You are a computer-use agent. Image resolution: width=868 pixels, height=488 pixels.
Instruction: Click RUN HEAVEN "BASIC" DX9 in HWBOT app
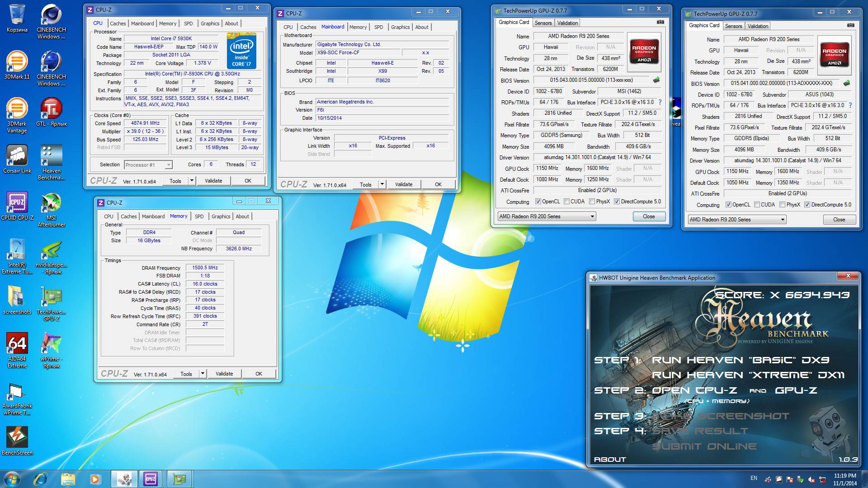point(740,360)
